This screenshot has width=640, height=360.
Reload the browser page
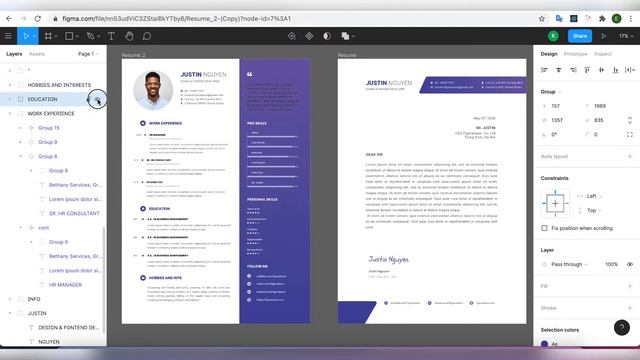pyautogui.click(x=38, y=18)
